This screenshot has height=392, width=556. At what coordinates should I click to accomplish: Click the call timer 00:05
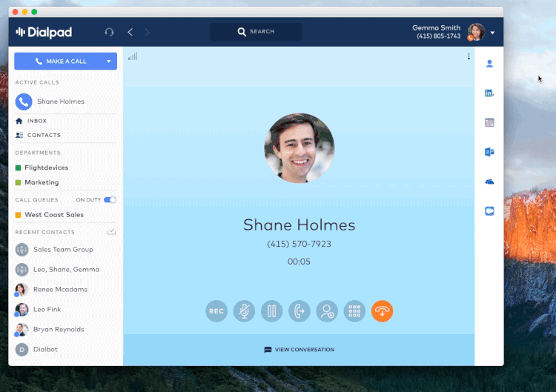click(x=299, y=262)
